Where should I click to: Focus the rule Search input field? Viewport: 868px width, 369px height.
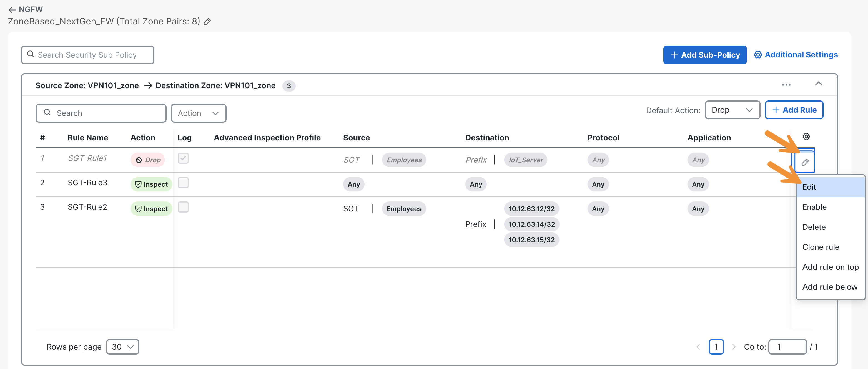[101, 113]
